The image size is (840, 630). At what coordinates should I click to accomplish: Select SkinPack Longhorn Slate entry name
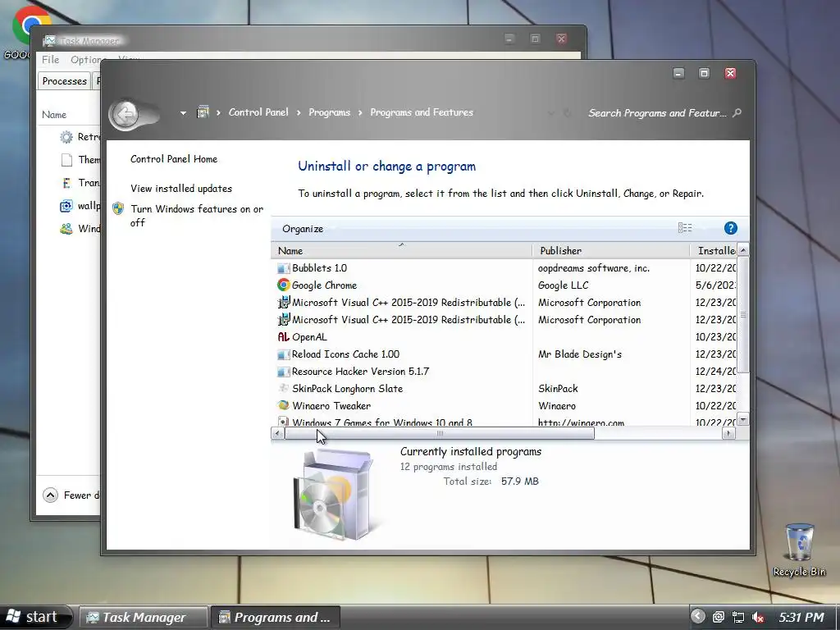(x=347, y=388)
